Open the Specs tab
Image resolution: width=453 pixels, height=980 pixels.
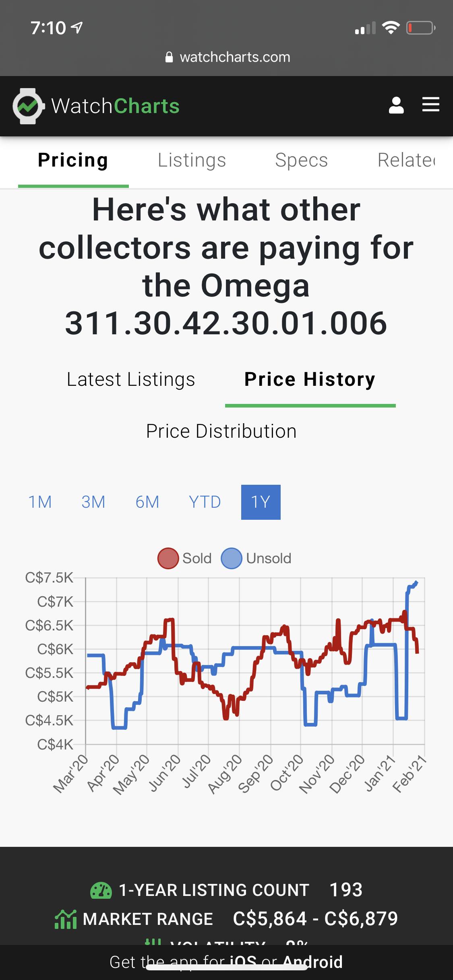point(301,160)
